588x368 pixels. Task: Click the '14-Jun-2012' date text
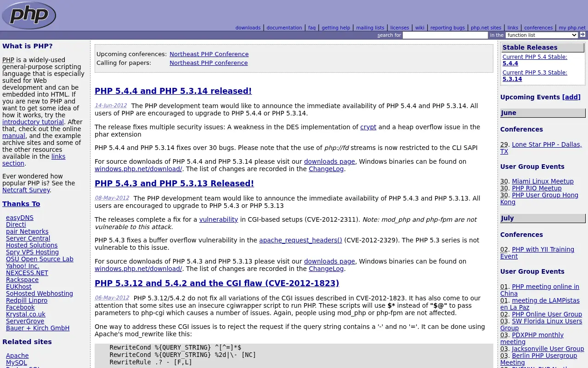111,105
